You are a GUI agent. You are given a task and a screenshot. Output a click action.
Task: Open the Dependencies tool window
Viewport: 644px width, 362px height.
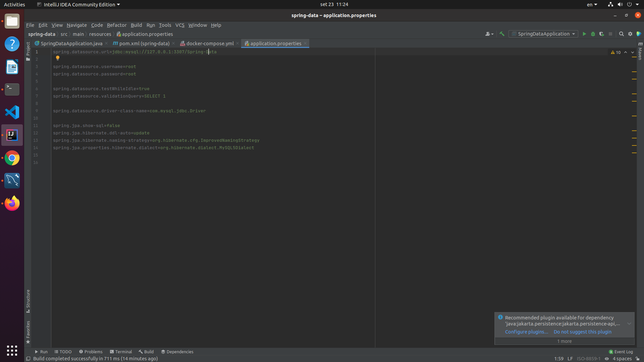[177, 352]
